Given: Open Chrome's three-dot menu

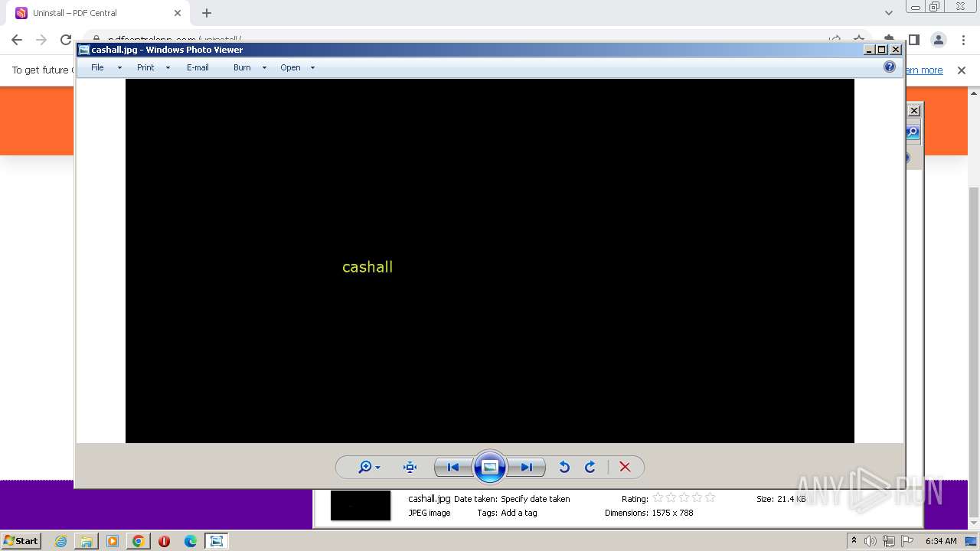Looking at the screenshot, I should click(x=962, y=40).
